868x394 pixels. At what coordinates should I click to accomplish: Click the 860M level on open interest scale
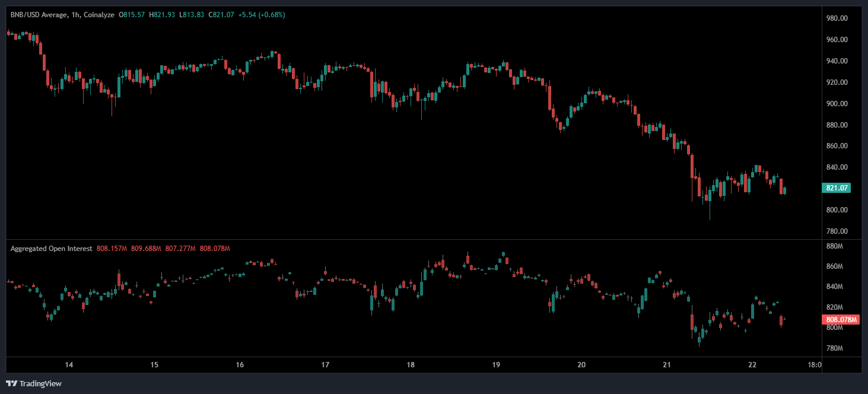tap(835, 266)
